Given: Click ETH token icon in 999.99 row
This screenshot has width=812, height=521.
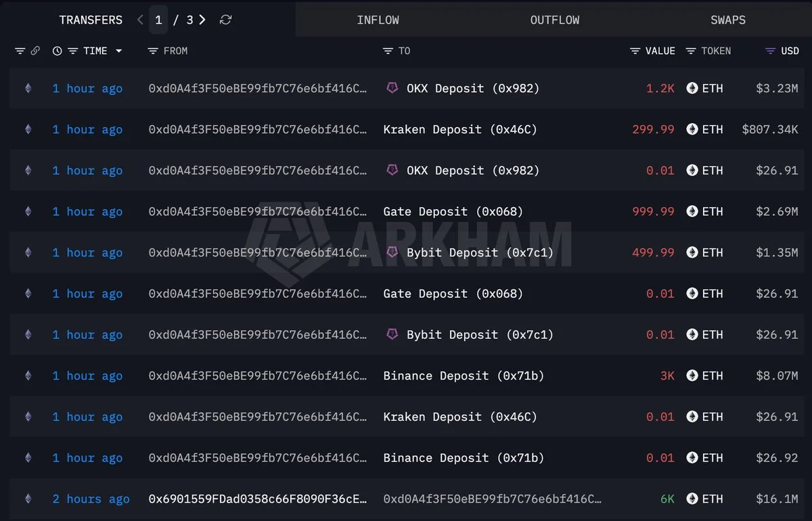Looking at the screenshot, I should tap(692, 211).
